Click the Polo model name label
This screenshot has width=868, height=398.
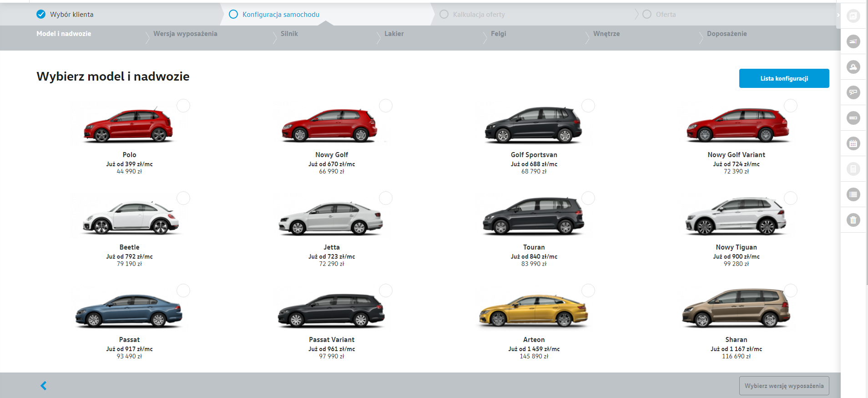(x=129, y=155)
